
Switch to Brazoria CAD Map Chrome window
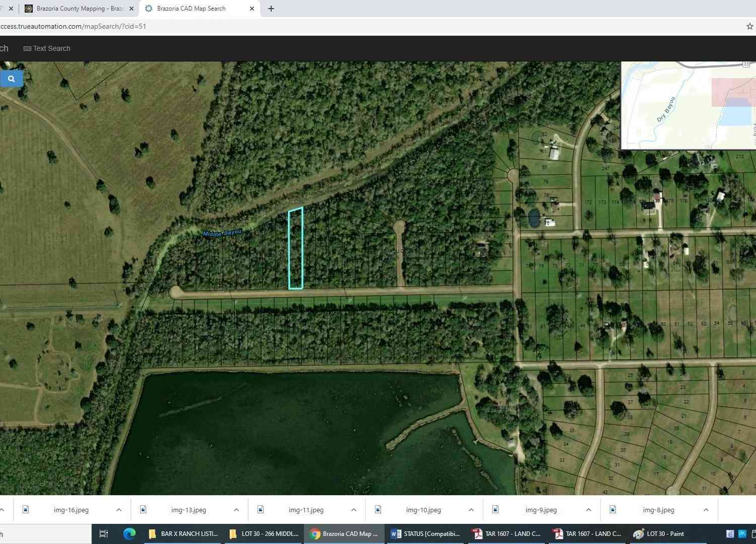(x=344, y=534)
